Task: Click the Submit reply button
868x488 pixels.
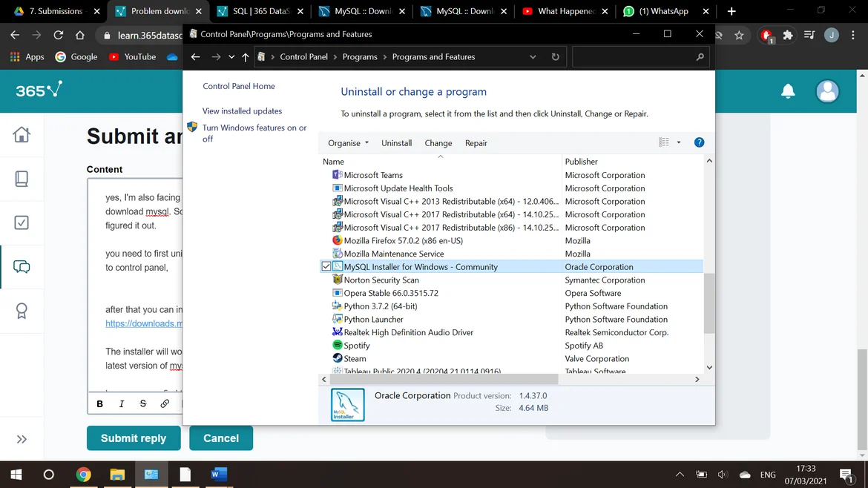Action: pos(134,438)
